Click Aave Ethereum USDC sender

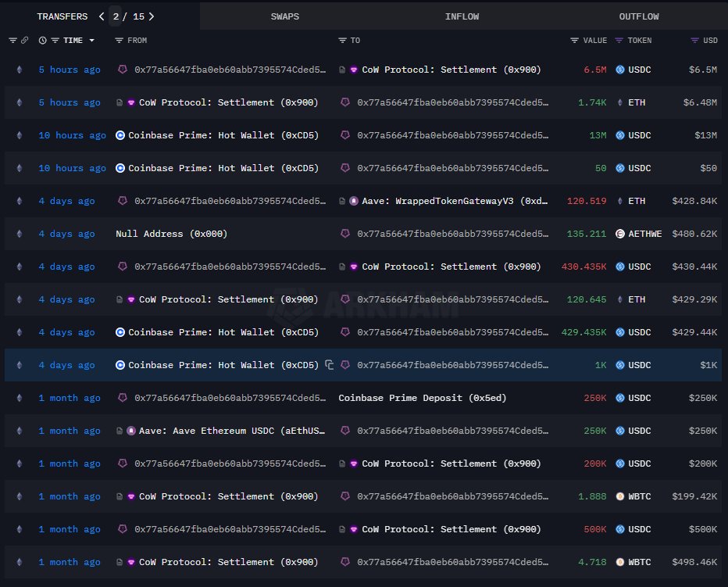tap(232, 431)
